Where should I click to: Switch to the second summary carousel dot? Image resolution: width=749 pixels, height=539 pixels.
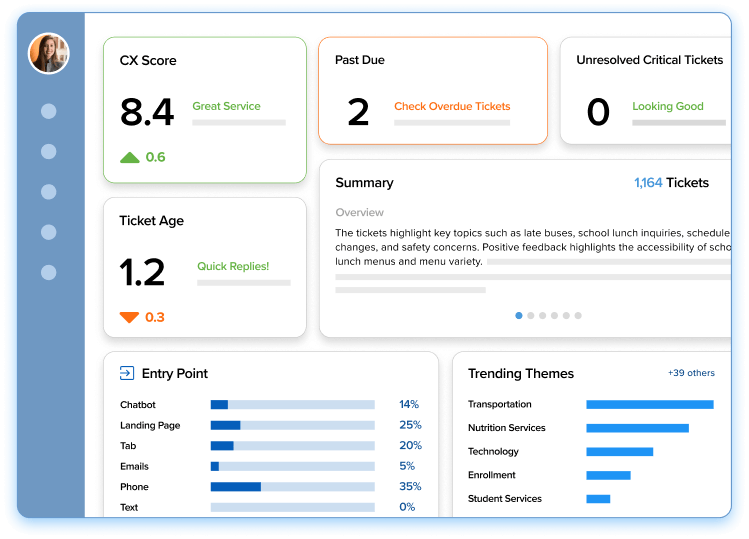531,315
